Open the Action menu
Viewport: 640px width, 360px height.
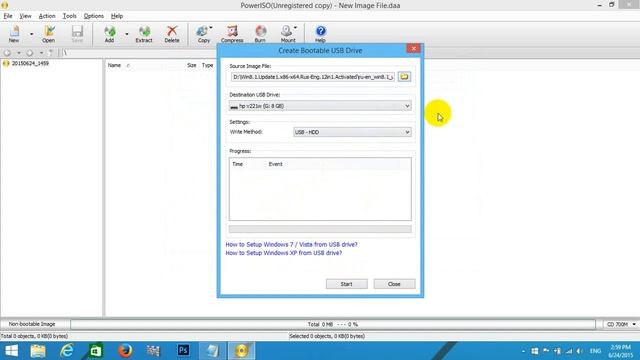[47, 16]
